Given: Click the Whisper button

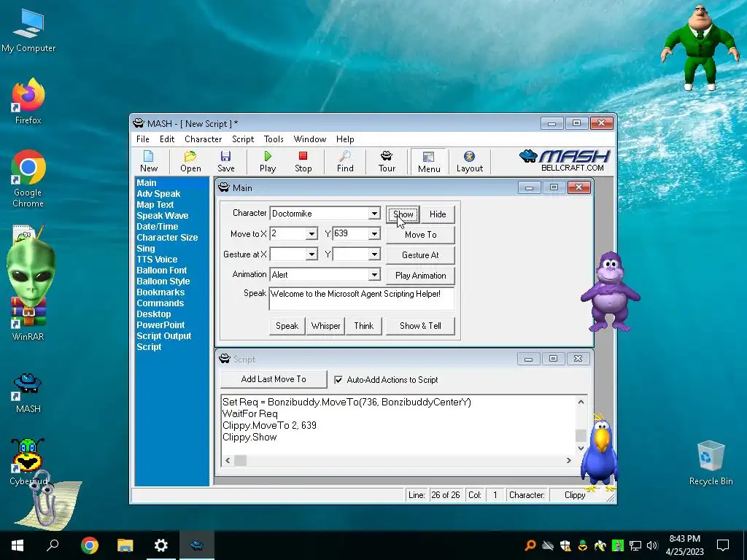Looking at the screenshot, I should click(325, 326).
